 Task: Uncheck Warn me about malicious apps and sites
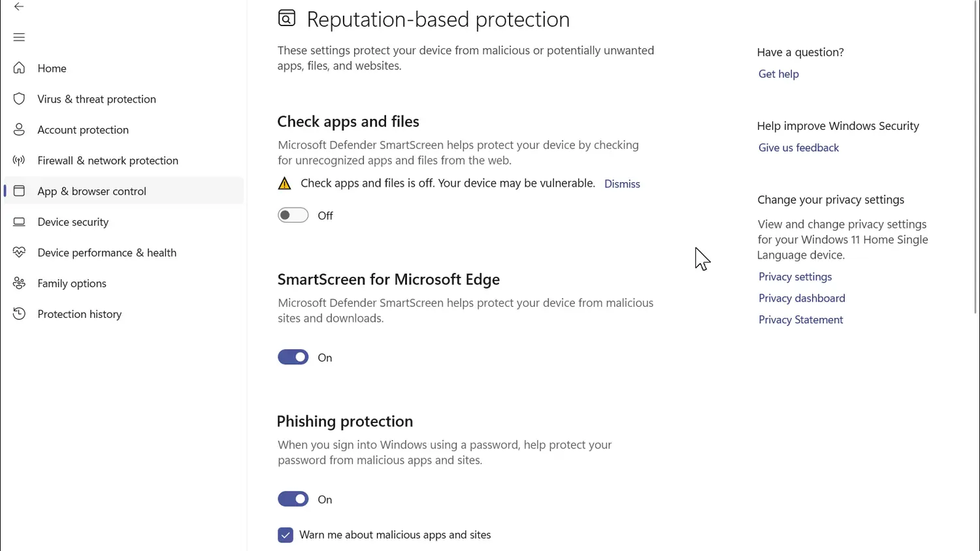pyautogui.click(x=286, y=535)
